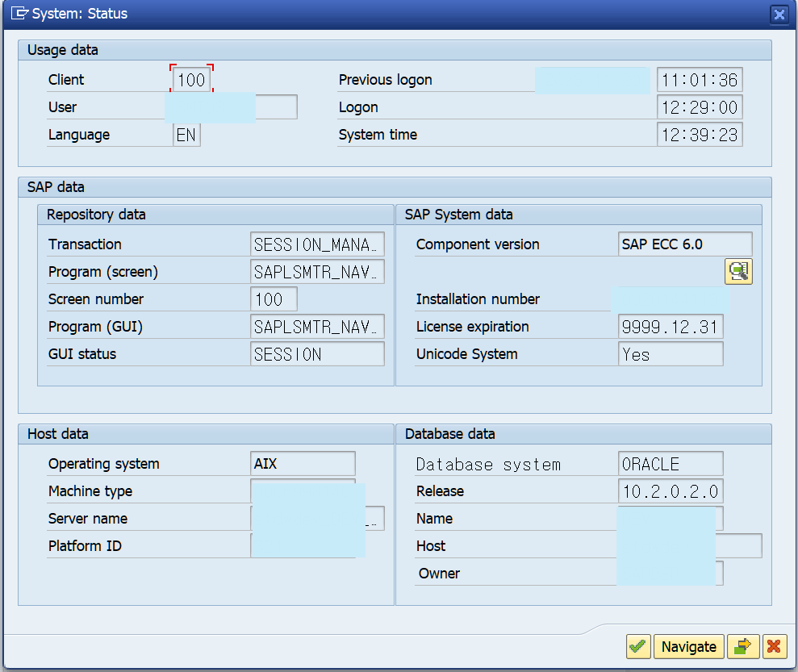This screenshot has width=798, height=672.
Task: Click the Database system field ORACLE
Action: tap(671, 464)
